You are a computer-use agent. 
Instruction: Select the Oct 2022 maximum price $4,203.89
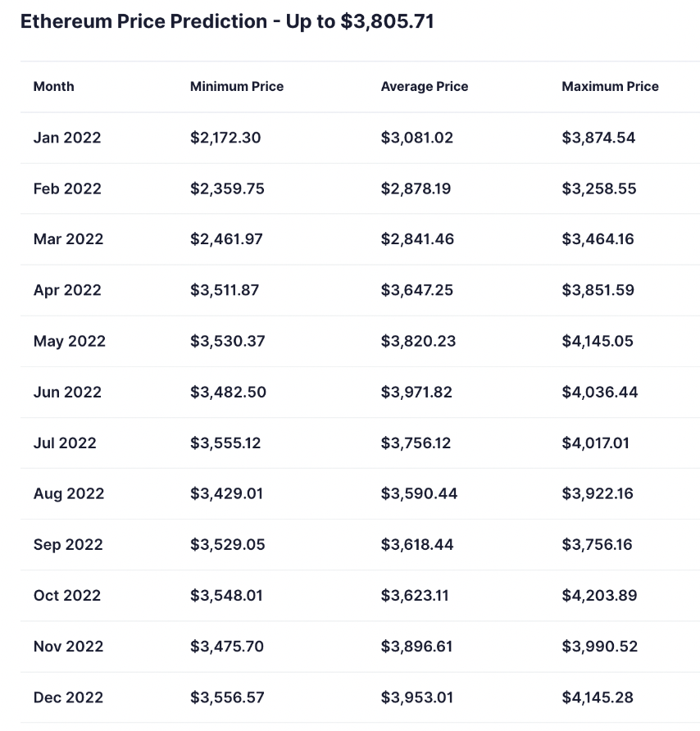tap(598, 595)
